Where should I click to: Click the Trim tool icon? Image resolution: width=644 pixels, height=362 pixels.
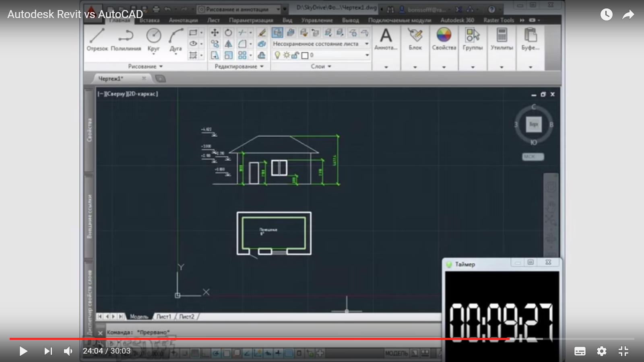tap(242, 33)
